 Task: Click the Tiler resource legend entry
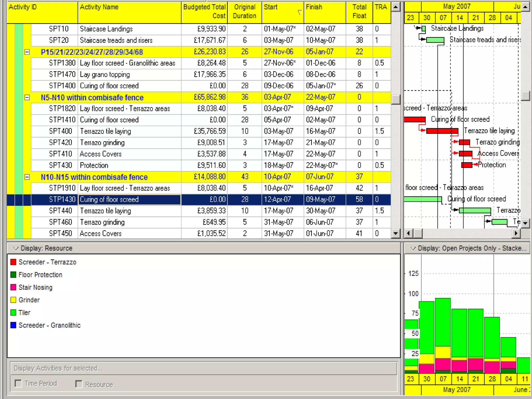[x=24, y=312]
